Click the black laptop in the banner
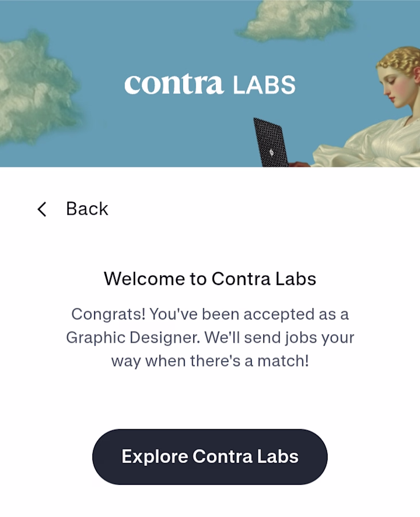This screenshot has height=517, width=420. pyautogui.click(x=271, y=142)
